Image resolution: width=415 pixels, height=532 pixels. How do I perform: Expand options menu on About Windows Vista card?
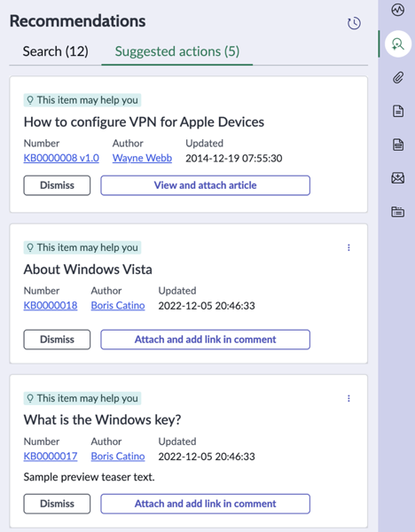point(348,247)
